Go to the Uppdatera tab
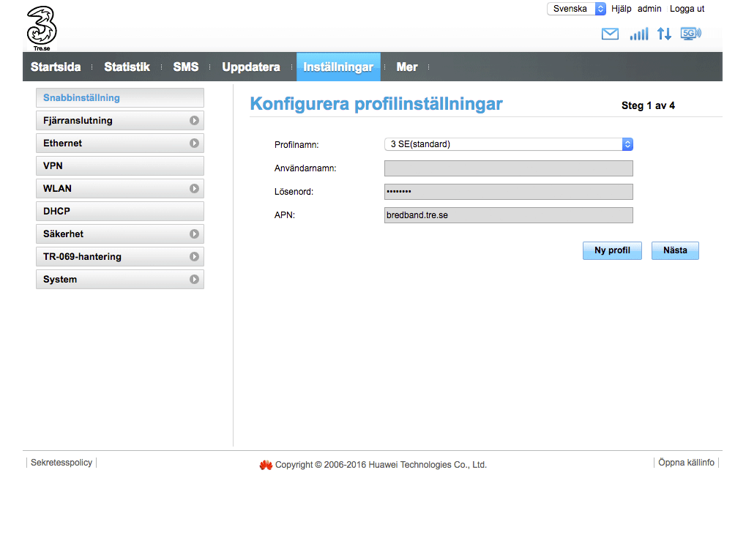Image resolution: width=746 pixels, height=560 pixels. pyautogui.click(x=250, y=67)
